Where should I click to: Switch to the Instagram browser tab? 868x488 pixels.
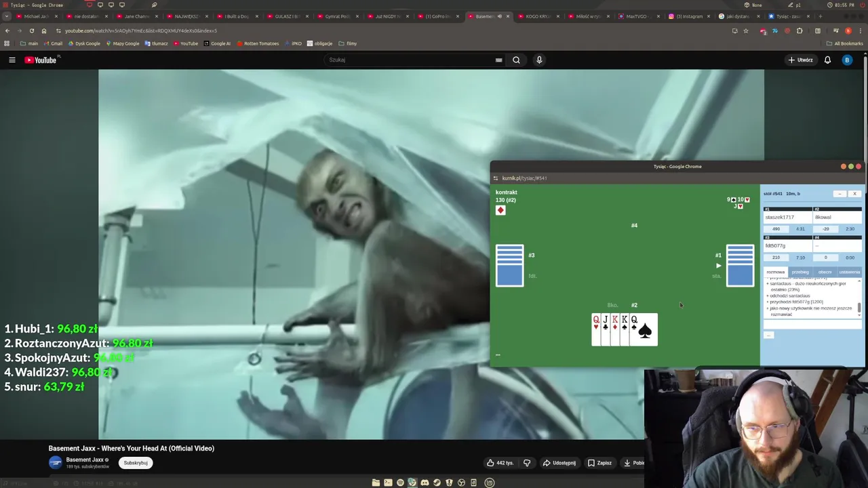[688, 16]
